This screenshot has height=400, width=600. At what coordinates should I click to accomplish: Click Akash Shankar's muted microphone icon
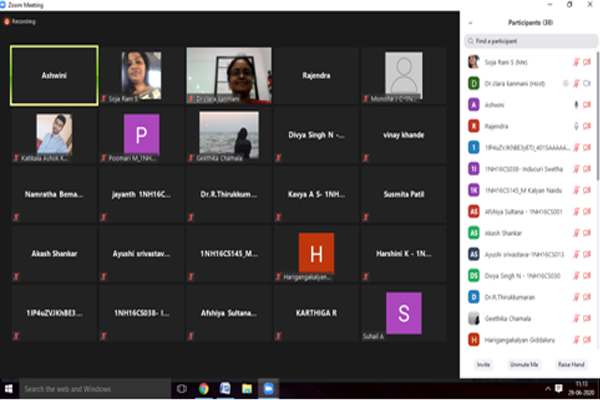pyautogui.click(x=576, y=232)
